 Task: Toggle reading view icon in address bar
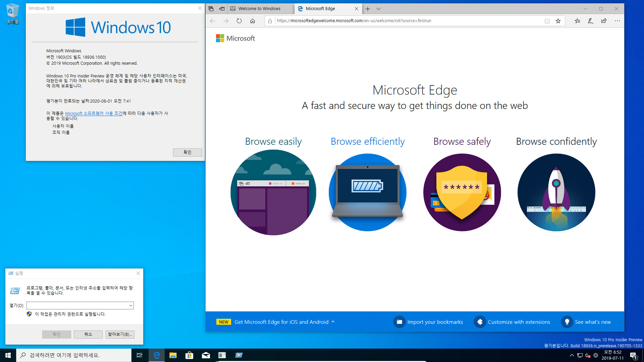547,21
